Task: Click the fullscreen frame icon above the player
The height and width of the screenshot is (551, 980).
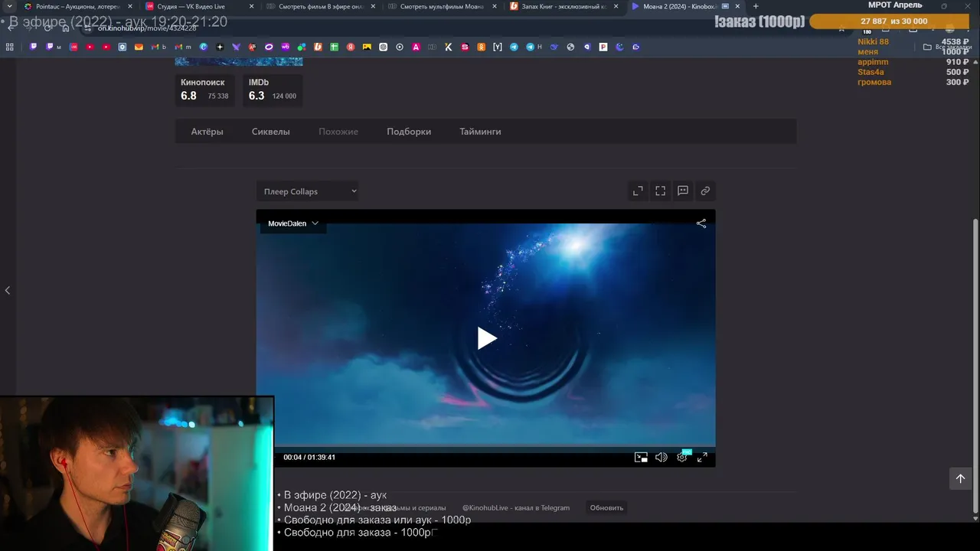Action: point(660,191)
